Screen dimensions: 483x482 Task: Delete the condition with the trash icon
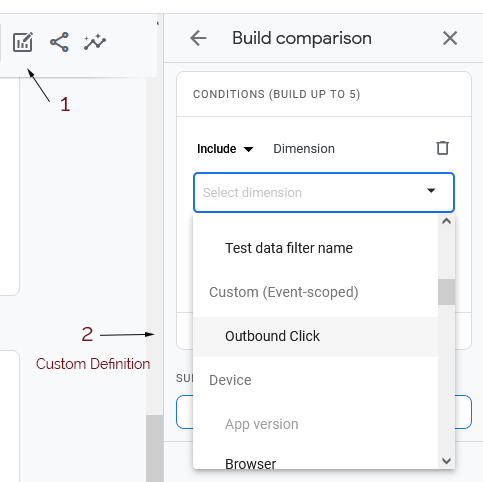pyautogui.click(x=443, y=148)
